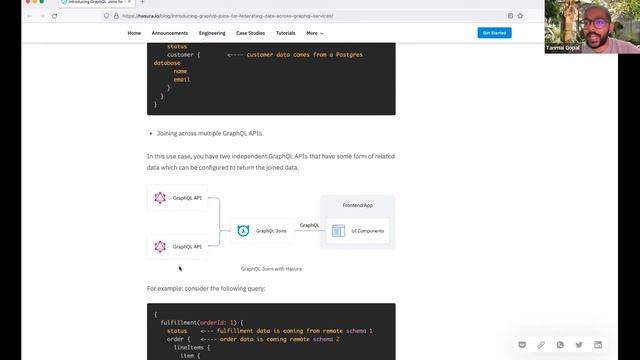Share the article on LinkedIn icon
Image resolution: width=640 pixels, height=360 pixels.
[598, 345]
